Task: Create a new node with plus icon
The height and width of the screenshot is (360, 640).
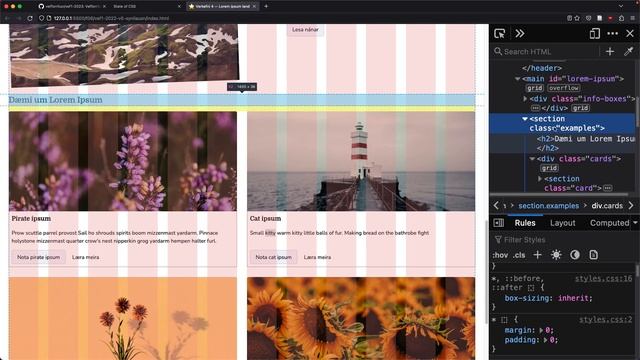Action: (x=610, y=51)
